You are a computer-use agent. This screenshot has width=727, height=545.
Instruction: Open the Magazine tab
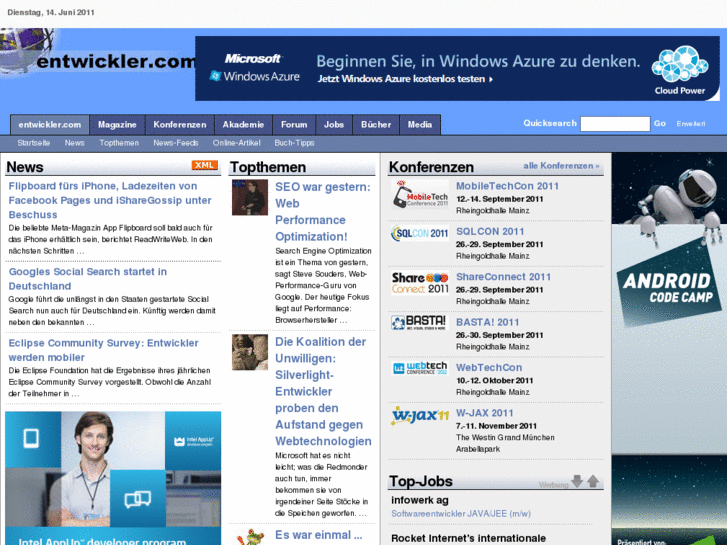point(117,125)
